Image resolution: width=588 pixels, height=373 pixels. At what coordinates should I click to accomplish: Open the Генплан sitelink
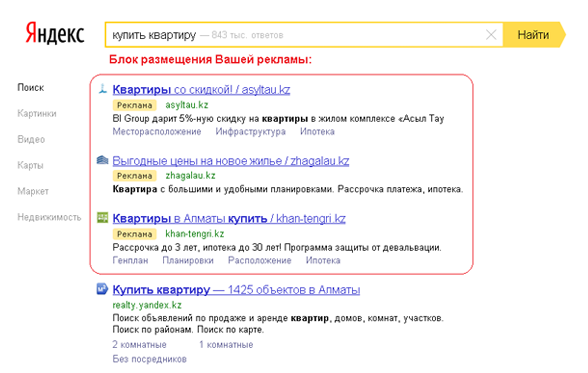tap(130, 260)
